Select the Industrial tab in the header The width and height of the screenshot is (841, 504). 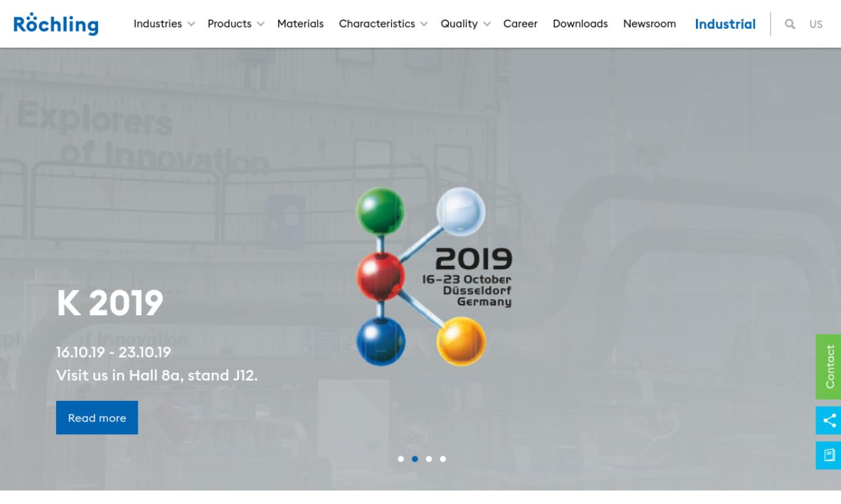click(725, 24)
